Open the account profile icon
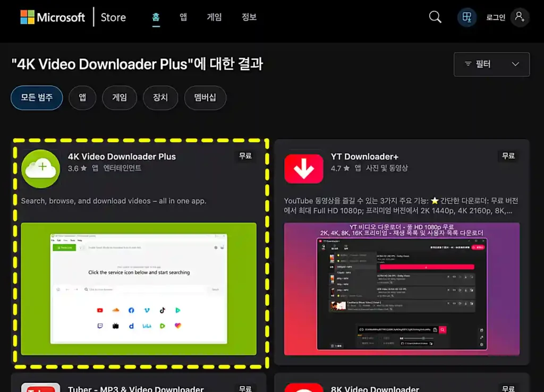The width and height of the screenshot is (544, 392). [520, 16]
